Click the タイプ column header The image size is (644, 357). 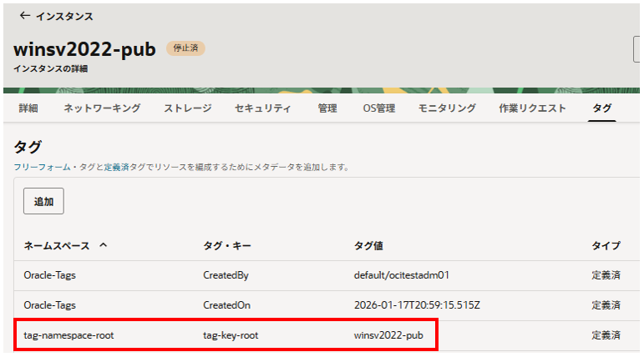coord(606,246)
